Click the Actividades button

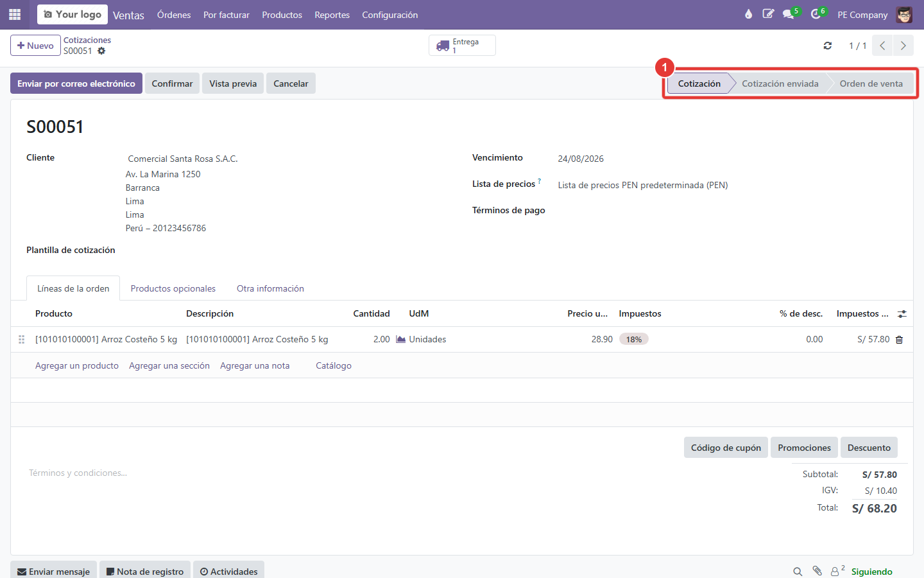[228, 571]
